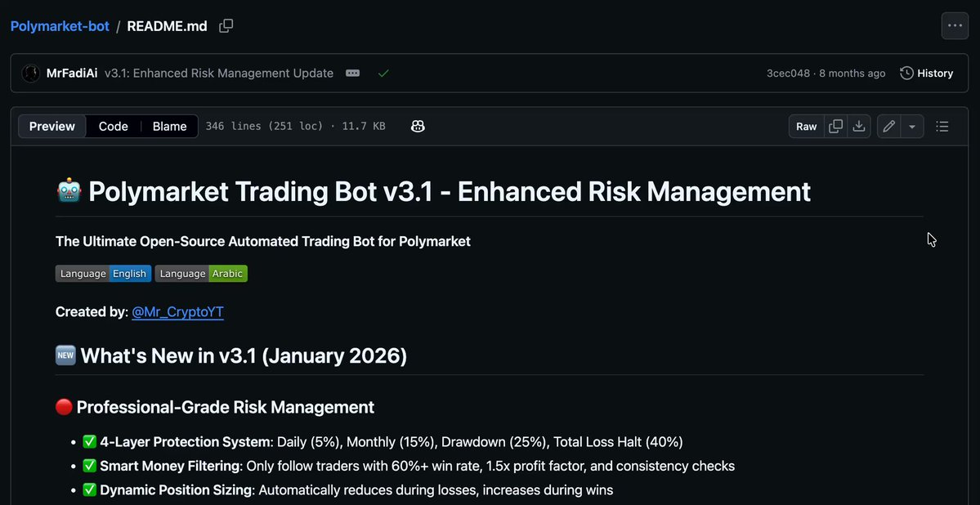Copy the README.md file path
Image resolution: width=980 pixels, height=505 pixels.
click(x=226, y=26)
